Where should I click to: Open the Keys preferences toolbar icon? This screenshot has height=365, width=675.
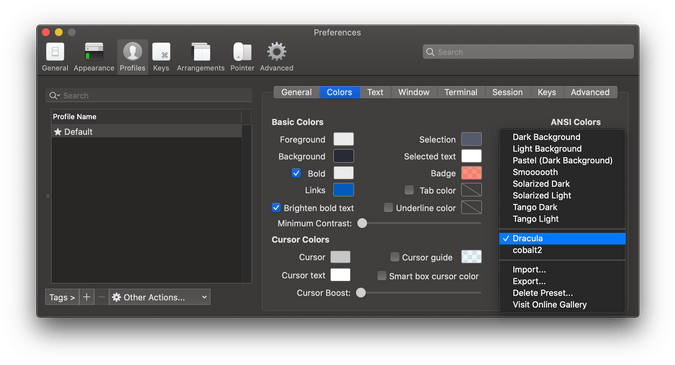161,56
